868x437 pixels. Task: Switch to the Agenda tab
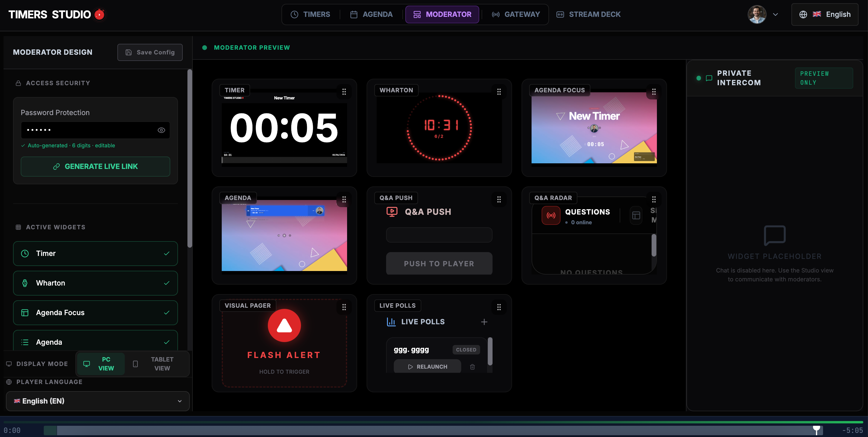tap(371, 14)
